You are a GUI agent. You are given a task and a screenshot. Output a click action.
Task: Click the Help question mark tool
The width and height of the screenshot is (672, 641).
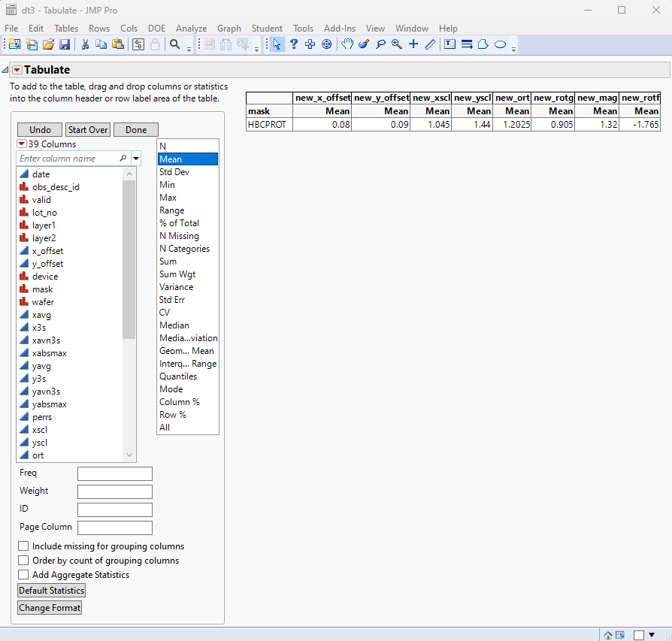click(294, 44)
